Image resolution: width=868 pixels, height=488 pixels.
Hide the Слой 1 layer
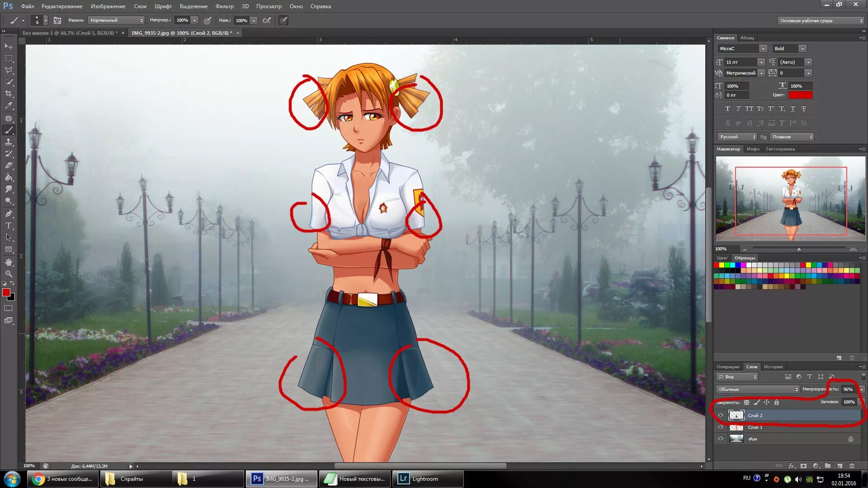721,427
